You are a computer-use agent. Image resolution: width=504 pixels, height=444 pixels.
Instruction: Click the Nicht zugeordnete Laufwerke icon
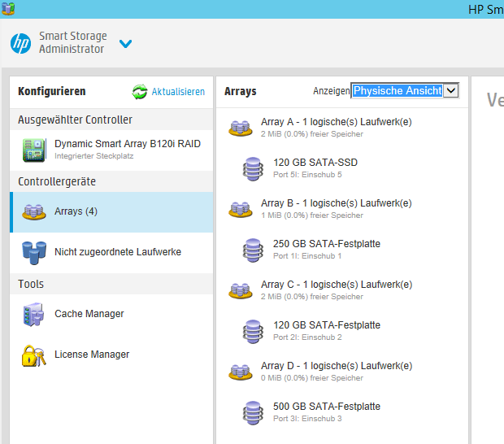34,253
